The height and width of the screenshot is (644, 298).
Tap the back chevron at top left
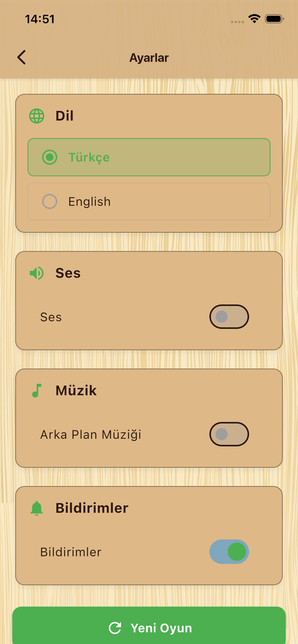tap(22, 57)
